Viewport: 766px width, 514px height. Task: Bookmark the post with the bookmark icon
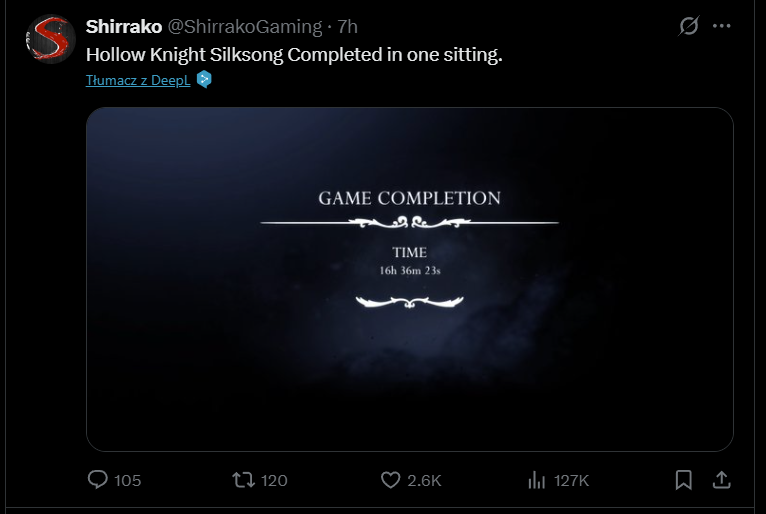tap(683, 480)
